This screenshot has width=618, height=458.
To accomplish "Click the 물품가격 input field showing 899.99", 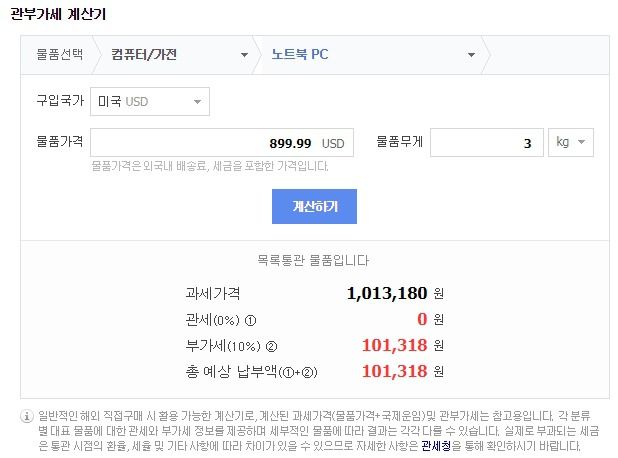I will [222, 142].
